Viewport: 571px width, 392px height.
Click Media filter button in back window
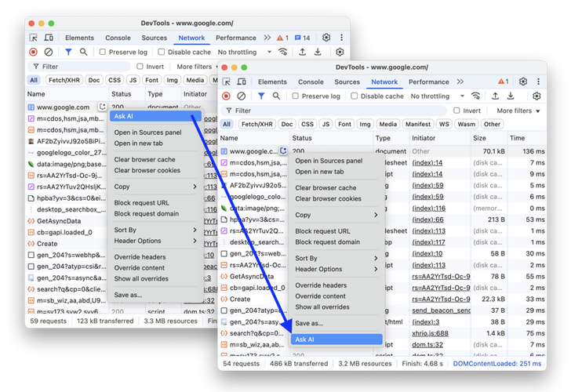(x=195, y=80)
